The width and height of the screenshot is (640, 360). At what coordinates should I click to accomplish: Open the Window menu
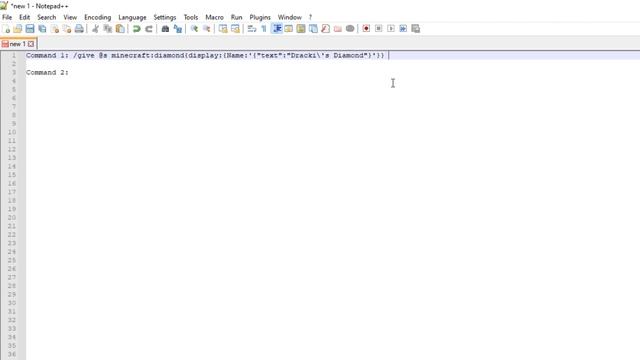click(x=289, y=17)
